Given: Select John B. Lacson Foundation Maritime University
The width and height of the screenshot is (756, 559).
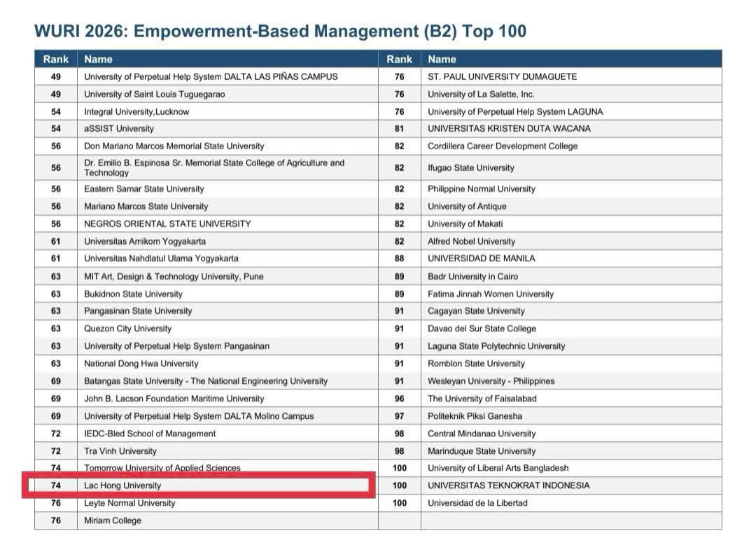Looking at the screenshot, I should (x=174, y=399).
